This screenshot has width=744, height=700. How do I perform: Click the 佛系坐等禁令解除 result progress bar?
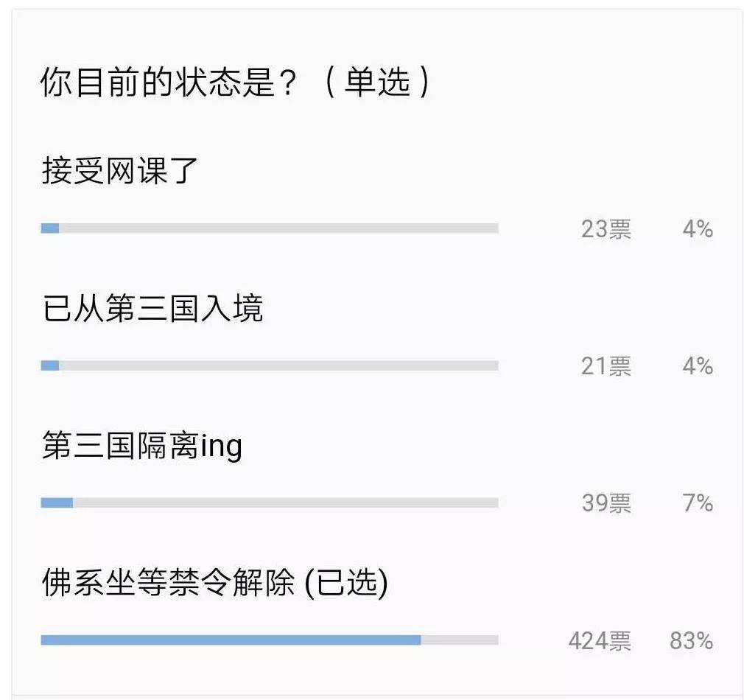[270, 640]
